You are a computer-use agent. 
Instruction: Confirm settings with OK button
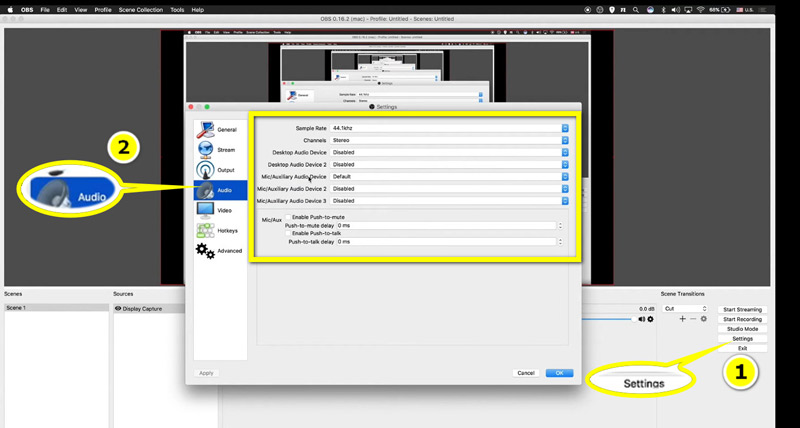point(559,373)
